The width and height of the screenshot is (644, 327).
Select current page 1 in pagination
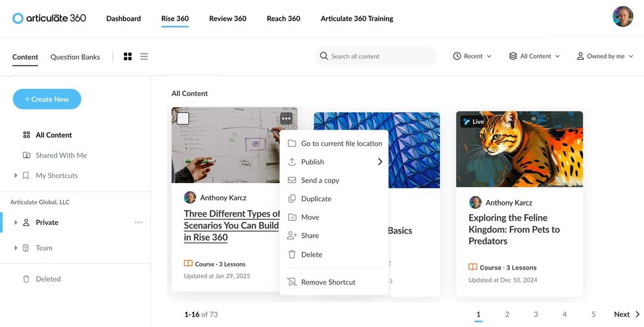coord(478,314)
